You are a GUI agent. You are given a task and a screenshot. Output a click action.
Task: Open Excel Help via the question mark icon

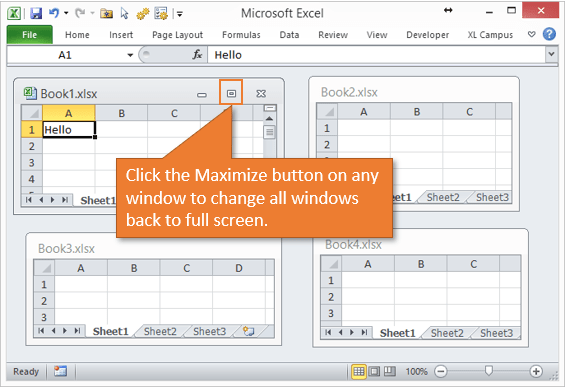549,34
